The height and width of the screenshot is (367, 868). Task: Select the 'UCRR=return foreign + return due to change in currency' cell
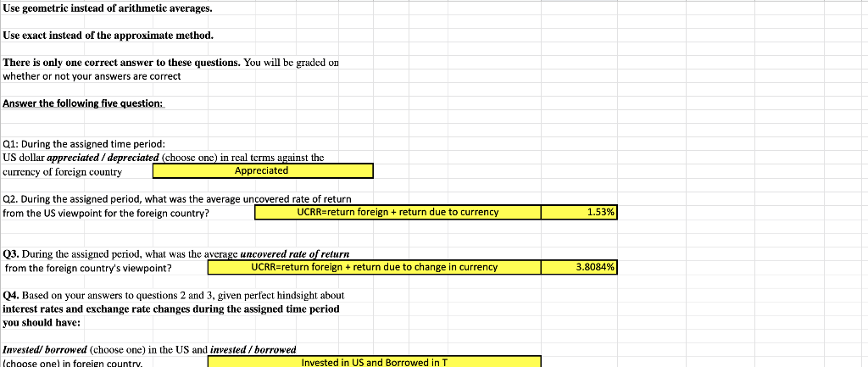pyautogui.click(x=374, y=267)
